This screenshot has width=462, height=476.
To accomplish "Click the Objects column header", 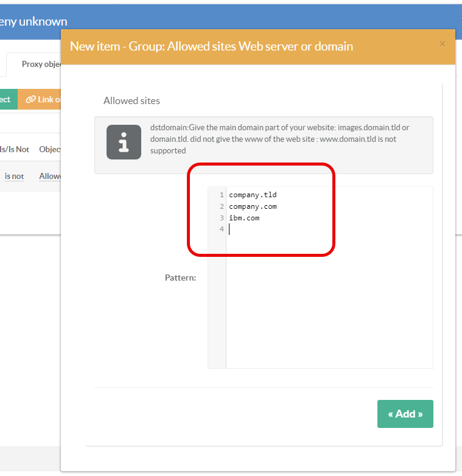I will 50,149.
